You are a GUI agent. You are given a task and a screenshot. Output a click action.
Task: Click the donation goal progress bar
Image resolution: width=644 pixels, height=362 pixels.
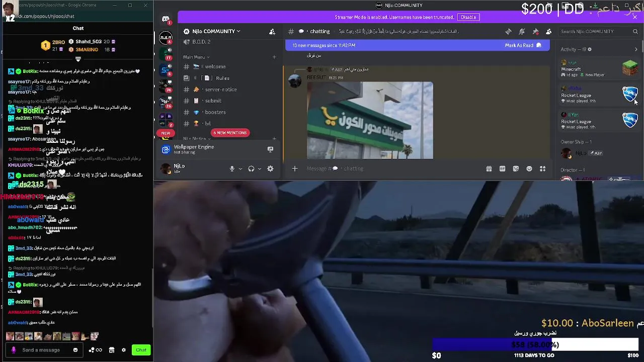tap(535, 344)
